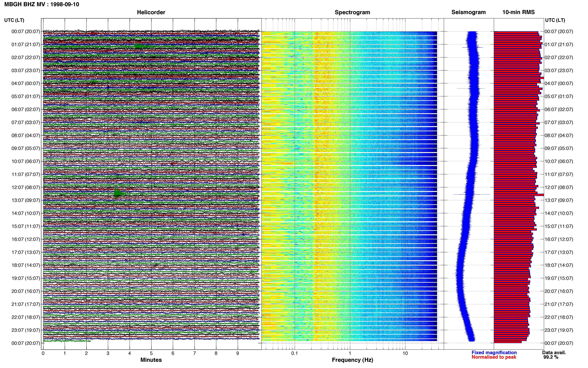Click the 'Seismogram' panel heading
This screenshot has width=588, height=368.
[x=469, y=12]
